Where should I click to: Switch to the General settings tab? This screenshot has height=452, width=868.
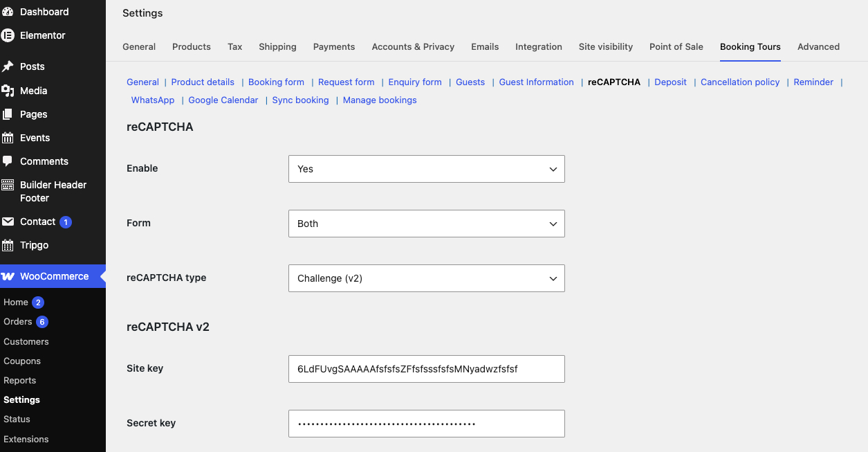point(139,46)
